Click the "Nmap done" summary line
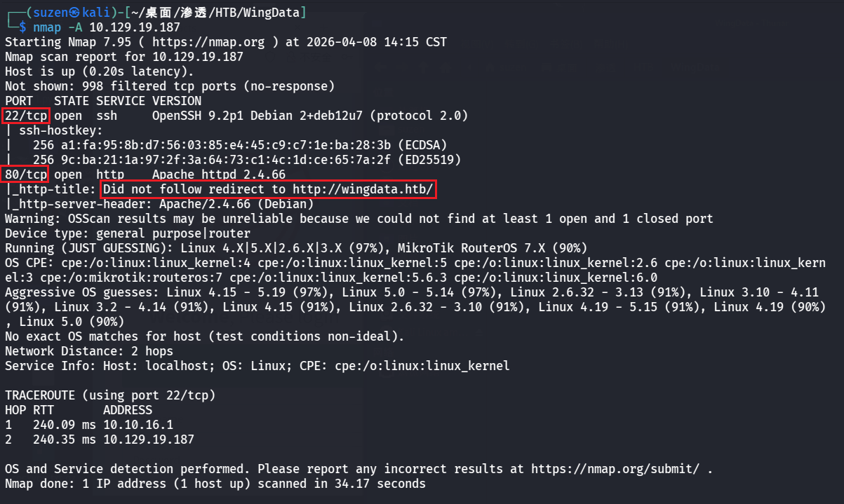Viewport: 844px width, 504px height. tap(215, 484)
